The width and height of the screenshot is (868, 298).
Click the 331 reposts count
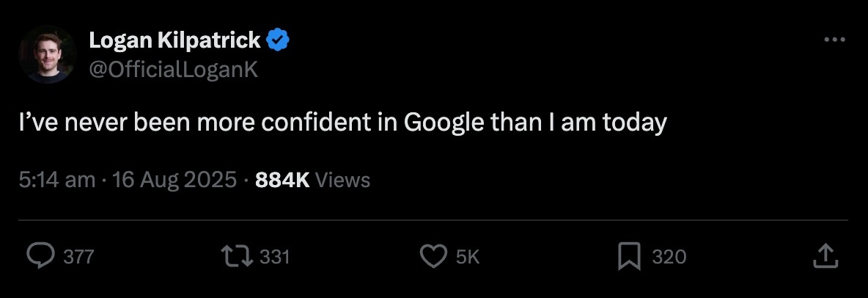[x=276, y=257]
